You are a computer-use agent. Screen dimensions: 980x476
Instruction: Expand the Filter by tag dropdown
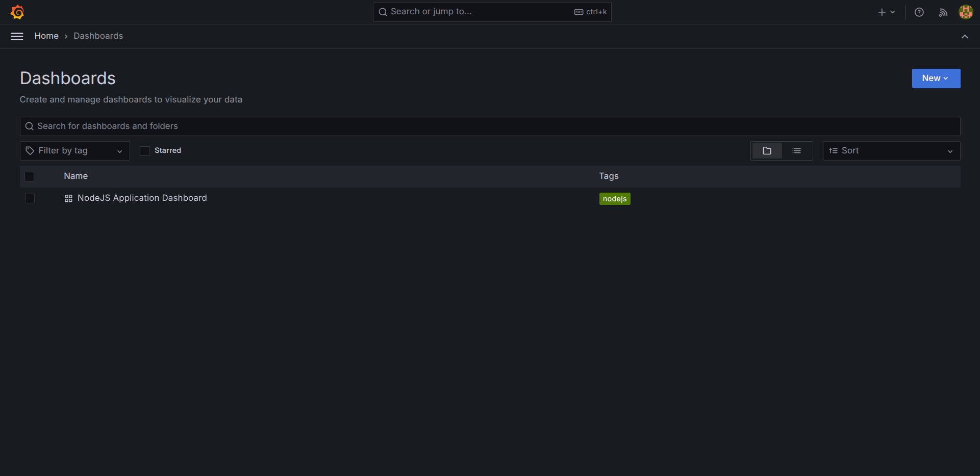(x=74, y=151)
